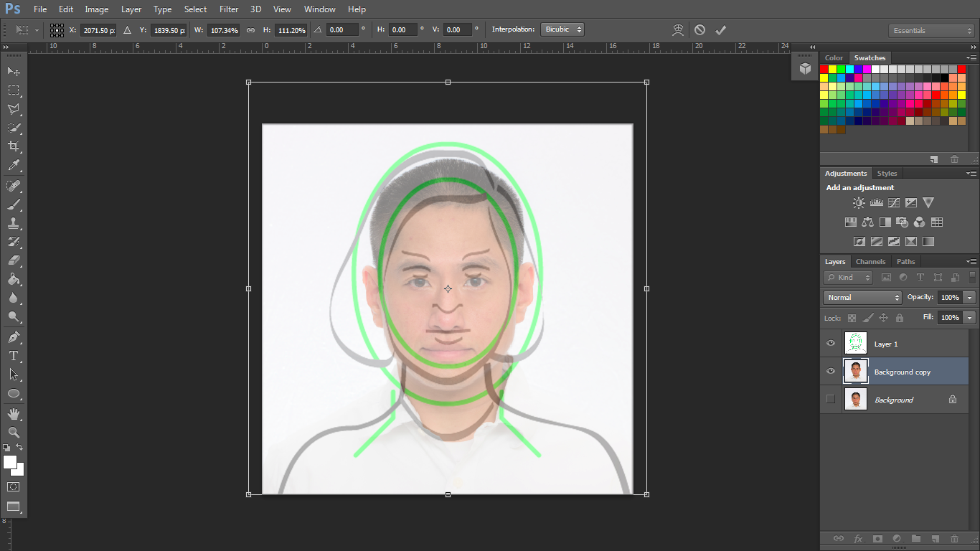Cancel the transform with the circle-slash button
This screenshot has width=980, height=551.
click(x=699, y=29)
